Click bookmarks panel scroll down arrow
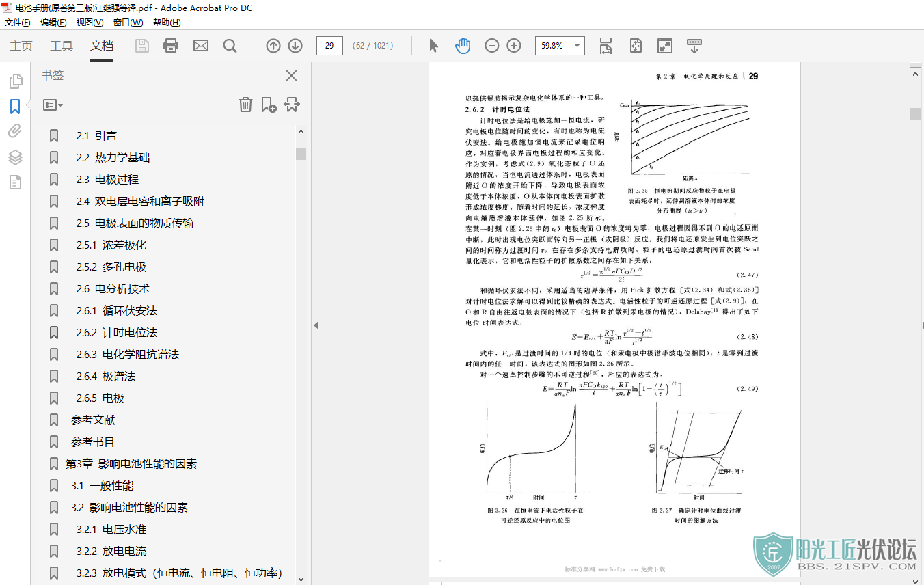This screenshot has width=924, height=585. coord(301,578)
